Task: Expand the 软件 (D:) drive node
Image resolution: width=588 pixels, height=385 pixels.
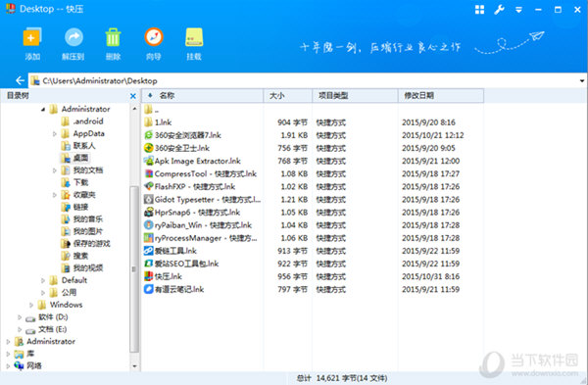Action: point(20,317)
